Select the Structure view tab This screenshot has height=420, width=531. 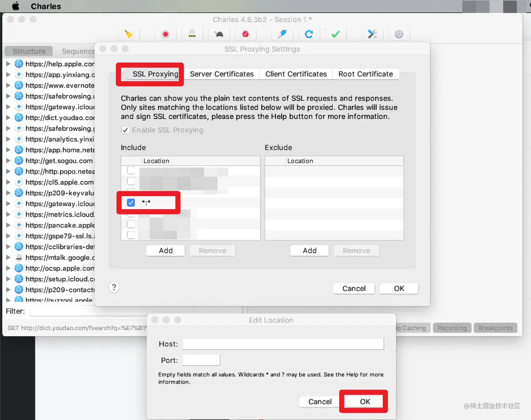pyautogui.click(x=29, y=51)
